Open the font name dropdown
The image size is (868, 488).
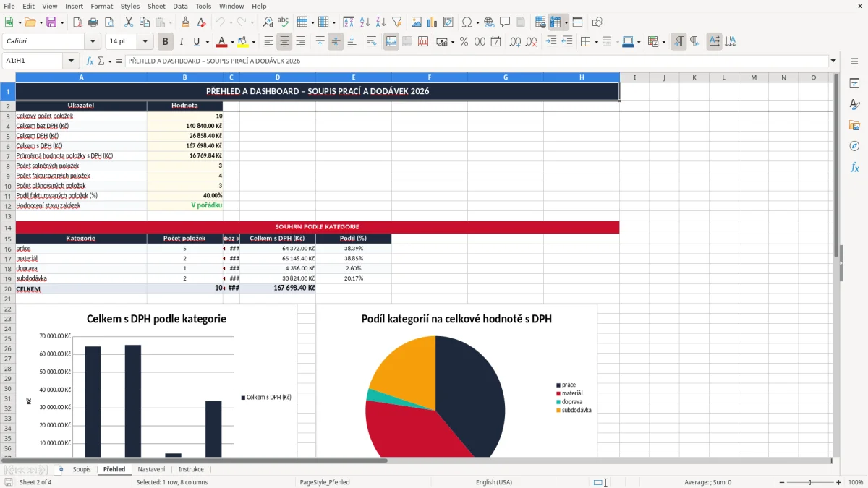point(92,41)
